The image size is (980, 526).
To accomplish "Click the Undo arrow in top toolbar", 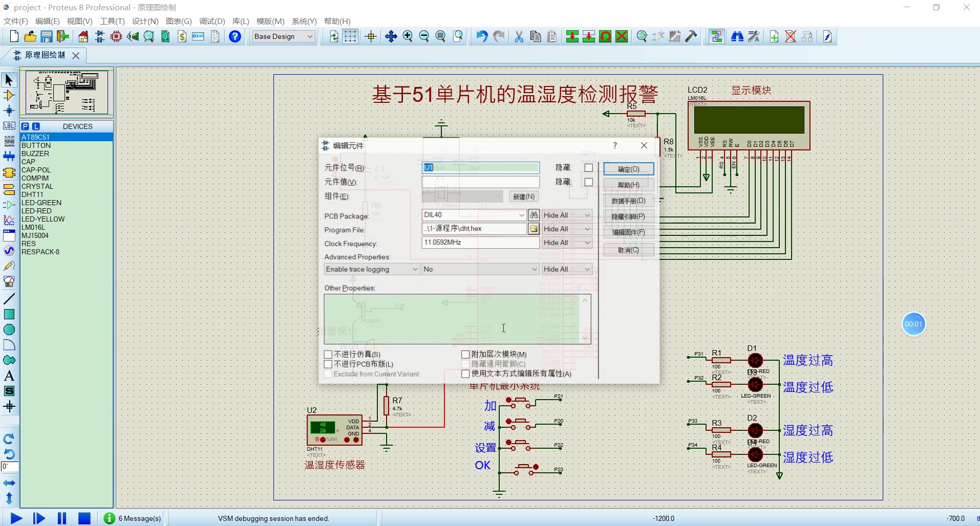I will coord(481,36).
